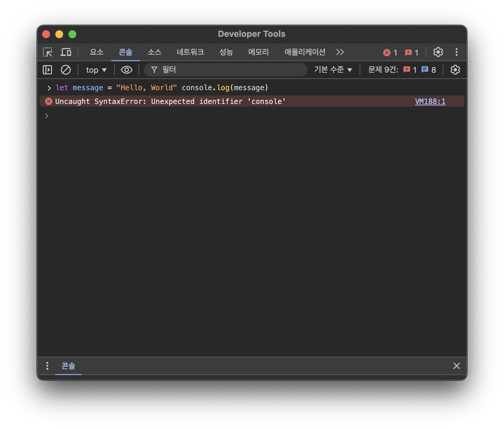Click the red issue flag in console toolbar
Viewport: 504px width, 429px height.
(x=407, y=69)
